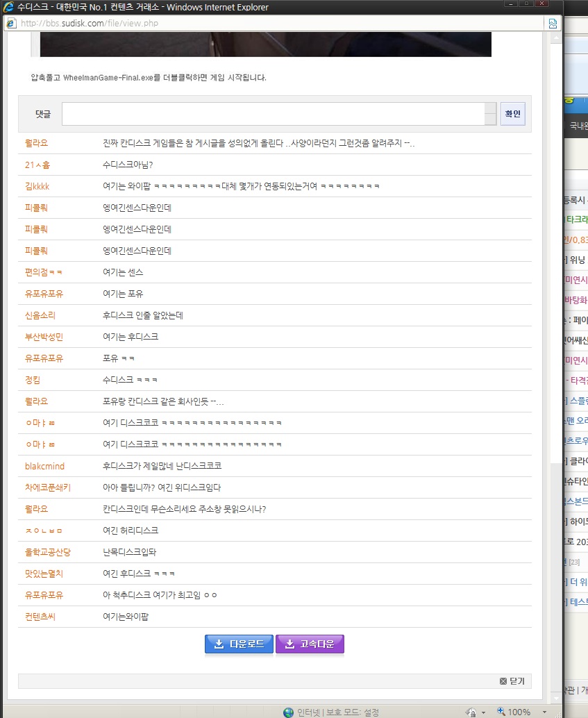Screen dimensions: 588x718
Task: Click the Internet zone globe in status bar
Action: click(289, 712)
